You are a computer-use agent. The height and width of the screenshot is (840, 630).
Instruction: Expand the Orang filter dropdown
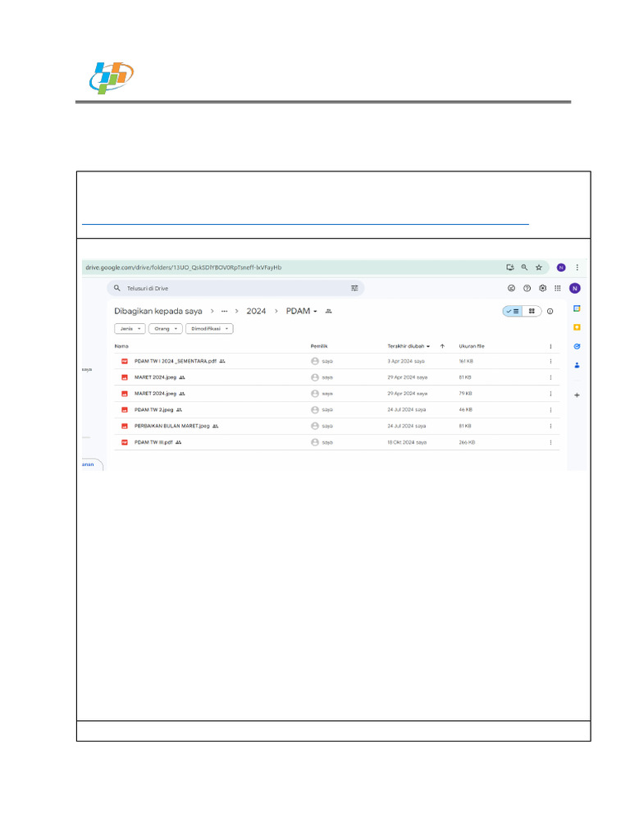pos(165,328)
